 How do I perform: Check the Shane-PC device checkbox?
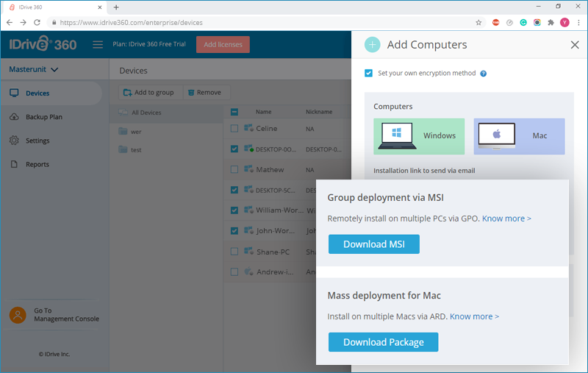[x=234, y=252]
